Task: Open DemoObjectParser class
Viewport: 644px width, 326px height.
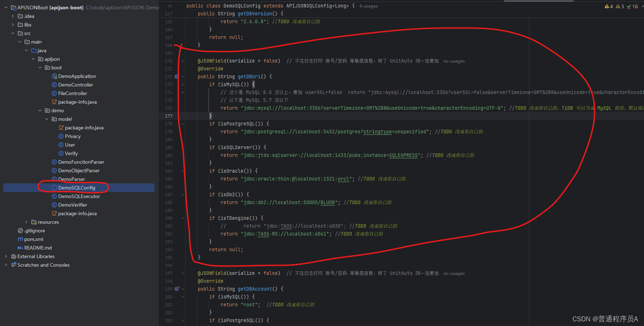Action: (79, 171)
